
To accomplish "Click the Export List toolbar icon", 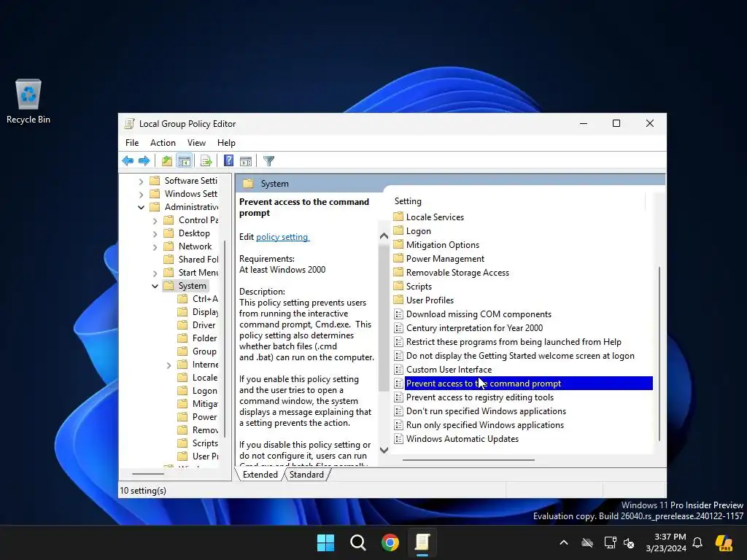I will point(206,161).
